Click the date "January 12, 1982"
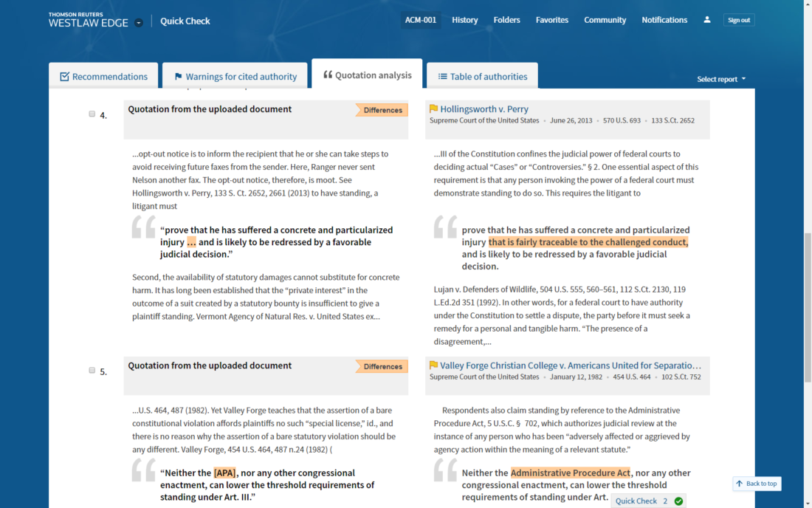This screenshot has height=508, width=812. click(576, 377)
